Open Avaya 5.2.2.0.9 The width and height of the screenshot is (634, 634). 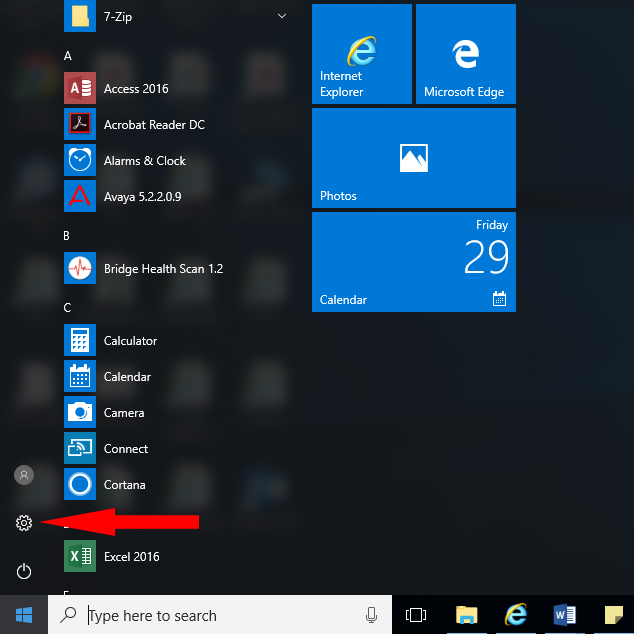coord(141,197)
